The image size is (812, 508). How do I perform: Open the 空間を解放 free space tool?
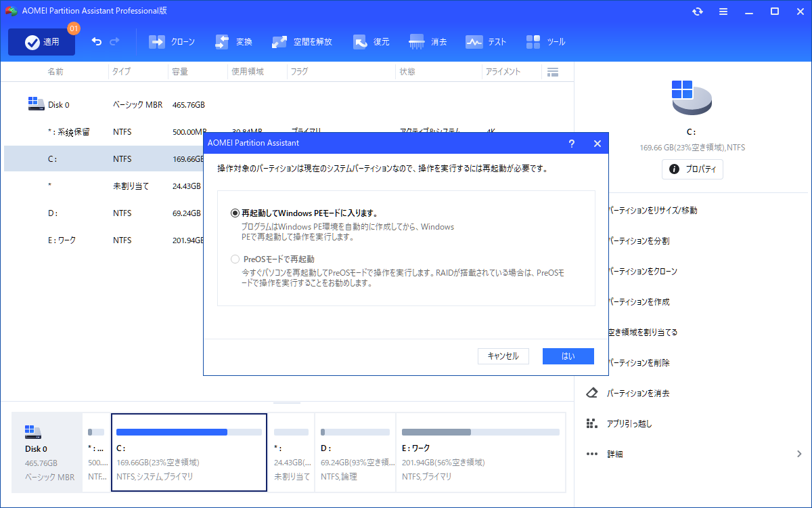302,42
